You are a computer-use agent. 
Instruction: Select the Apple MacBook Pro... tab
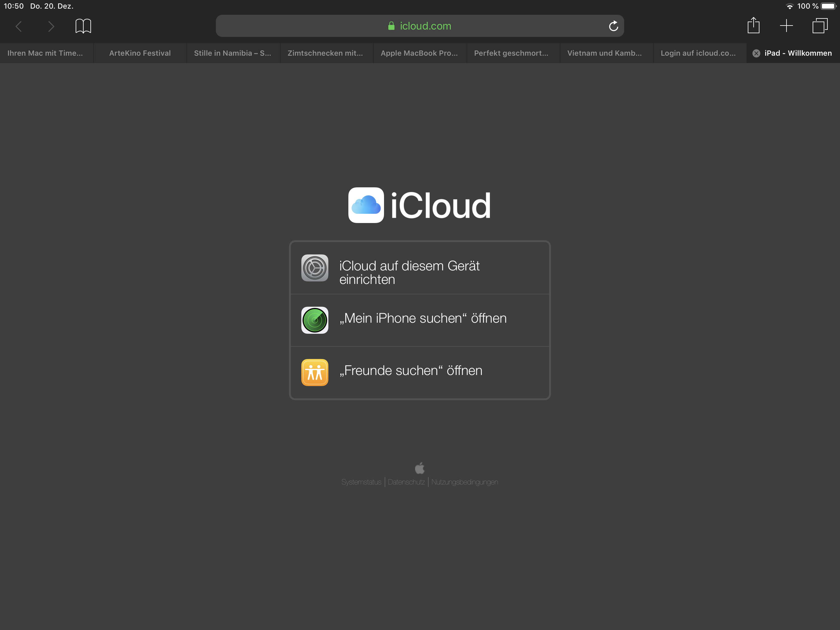pyautogui.click(x=419, y=53)
